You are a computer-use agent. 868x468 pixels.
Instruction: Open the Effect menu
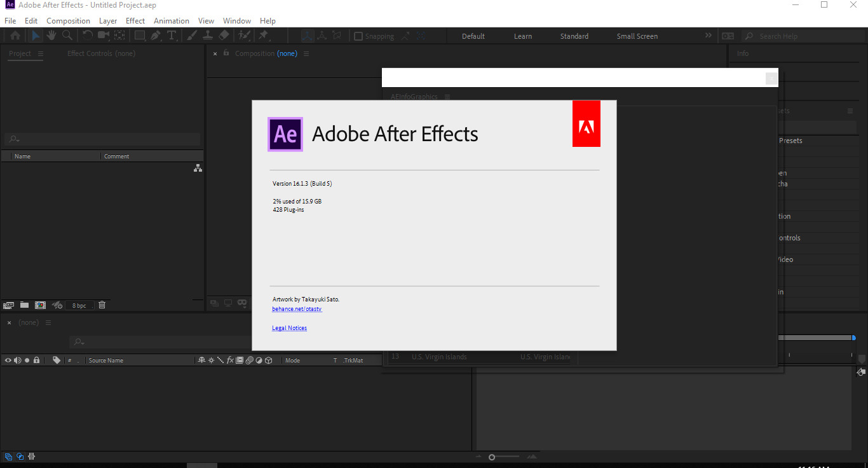pos(135,20)
